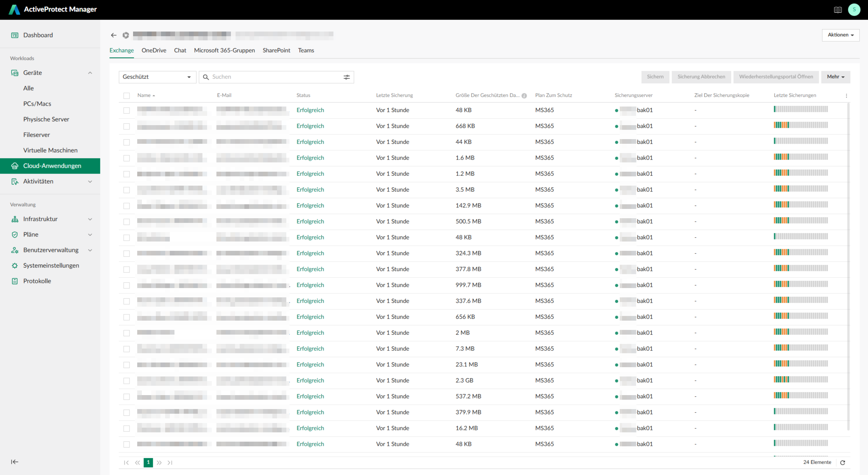
Task: Switch to the SharePoint tab
Action: (x=276, y=50)
